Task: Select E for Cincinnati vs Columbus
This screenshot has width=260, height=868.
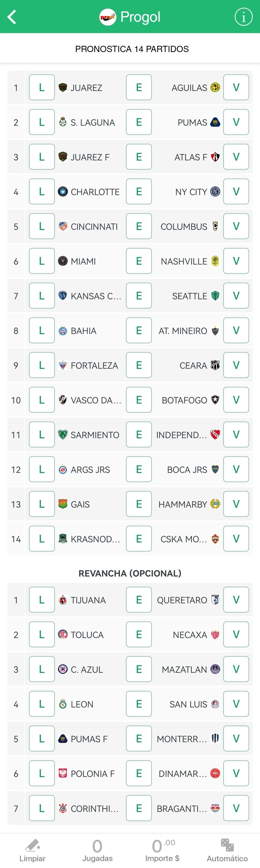Action: [139, 226]
